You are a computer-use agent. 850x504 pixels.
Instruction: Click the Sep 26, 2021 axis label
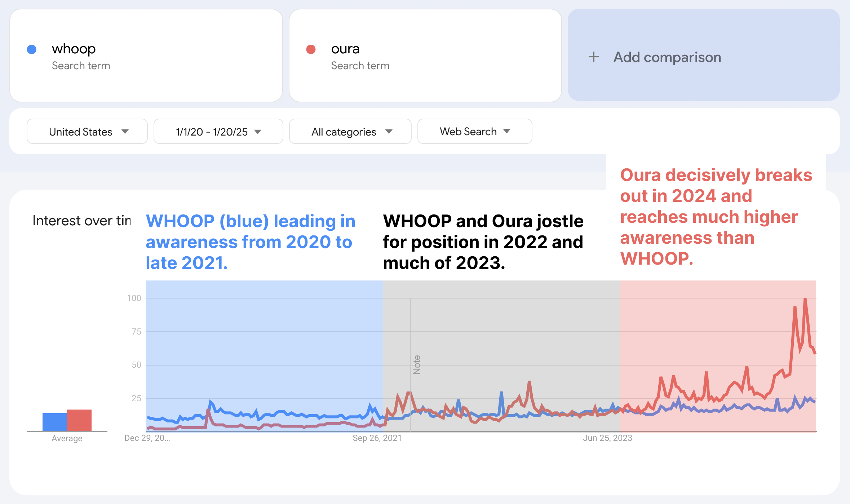coord(377,438)
